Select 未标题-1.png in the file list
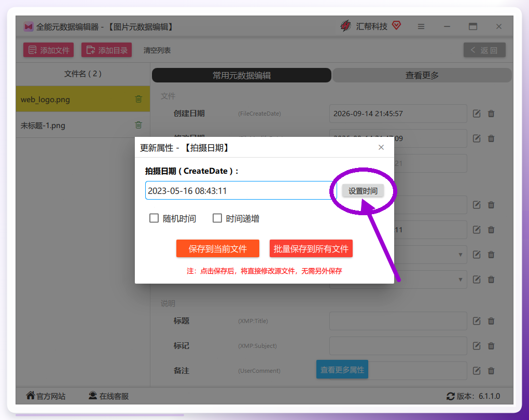The image size is (529, 420). tap(83, 125)
